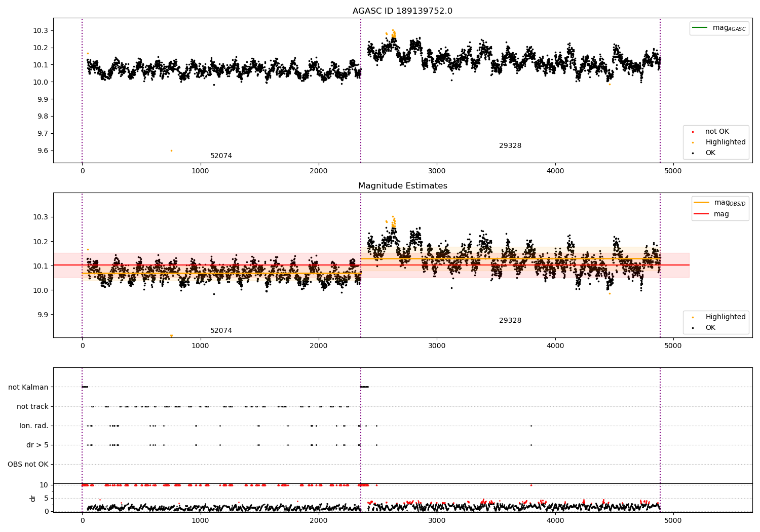The image size is (760, 532).
Task: Click the 'Ion. rad.' row label
Action: pos(34,426)
